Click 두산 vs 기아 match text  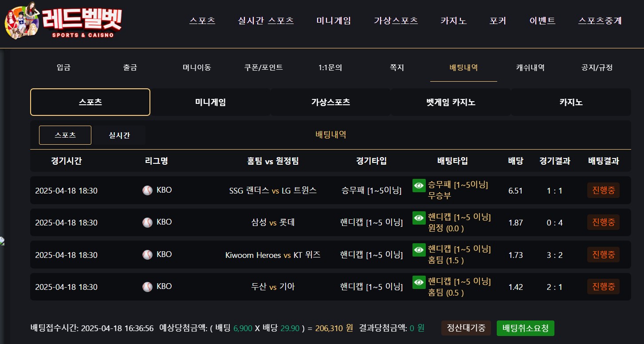[x=273, y=287]
